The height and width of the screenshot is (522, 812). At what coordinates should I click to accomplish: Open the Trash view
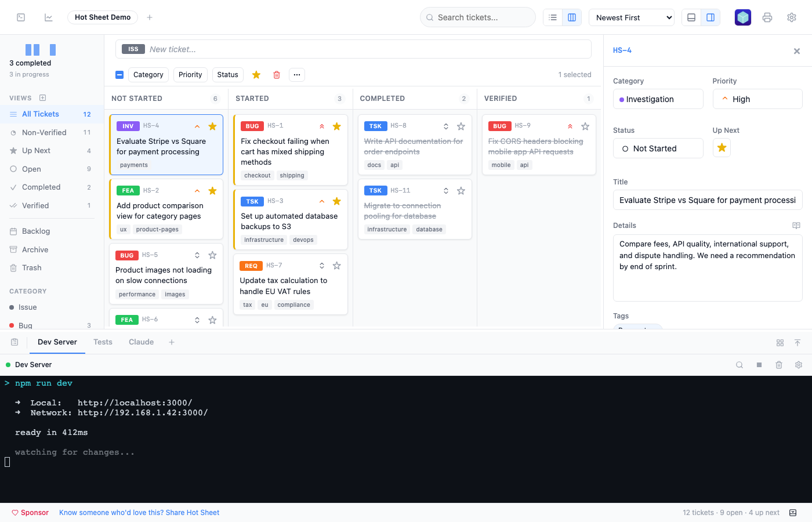click(51, 268)
